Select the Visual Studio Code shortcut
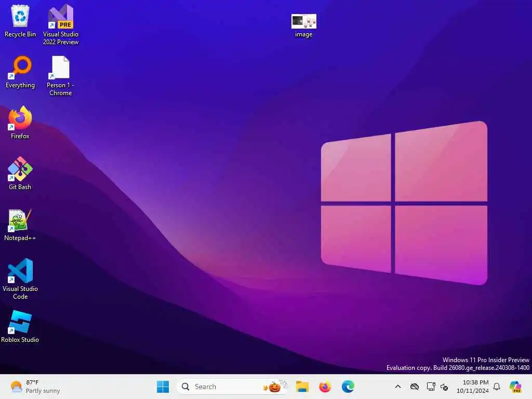This screenshot has height=399, width=532. pyautogui.click(x=20, y=279)
